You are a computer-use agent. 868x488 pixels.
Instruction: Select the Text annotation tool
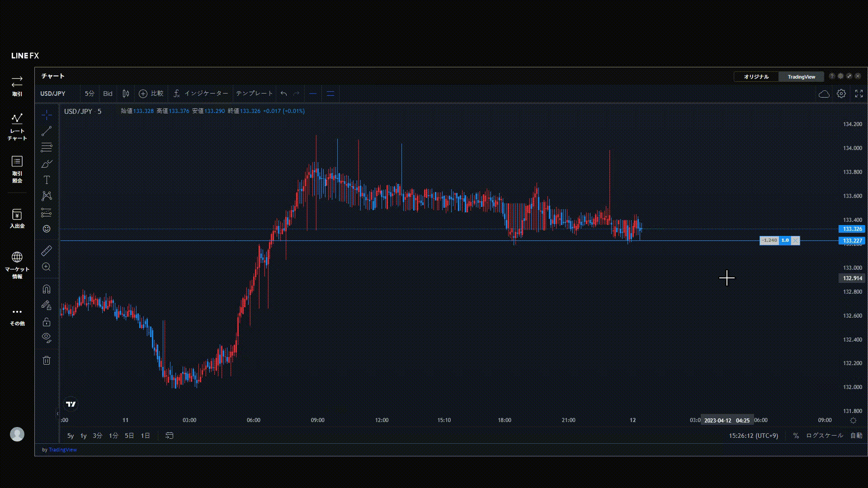tap(47, 180)
